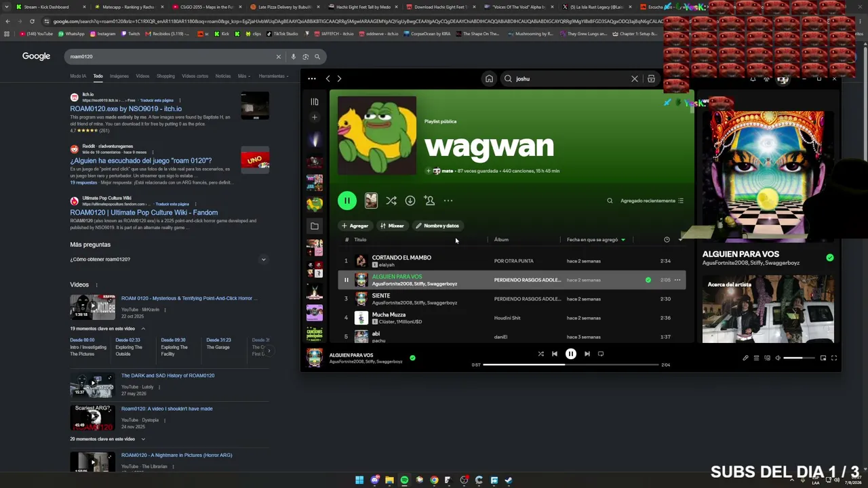Open ROAM 0120 Mysterious & Terrifying video thumbnail
Viewport: 868px width, 488px height.
[x=92, y=307]
